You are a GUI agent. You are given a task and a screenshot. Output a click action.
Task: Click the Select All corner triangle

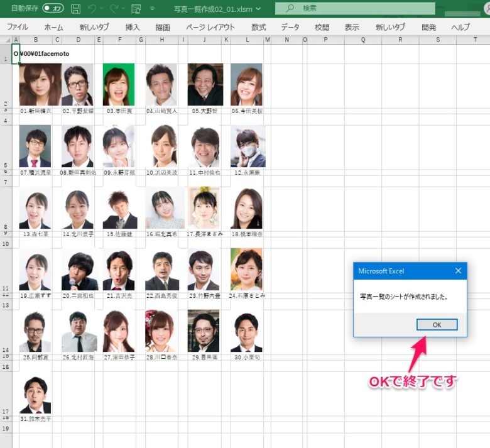tap(6, 40)
